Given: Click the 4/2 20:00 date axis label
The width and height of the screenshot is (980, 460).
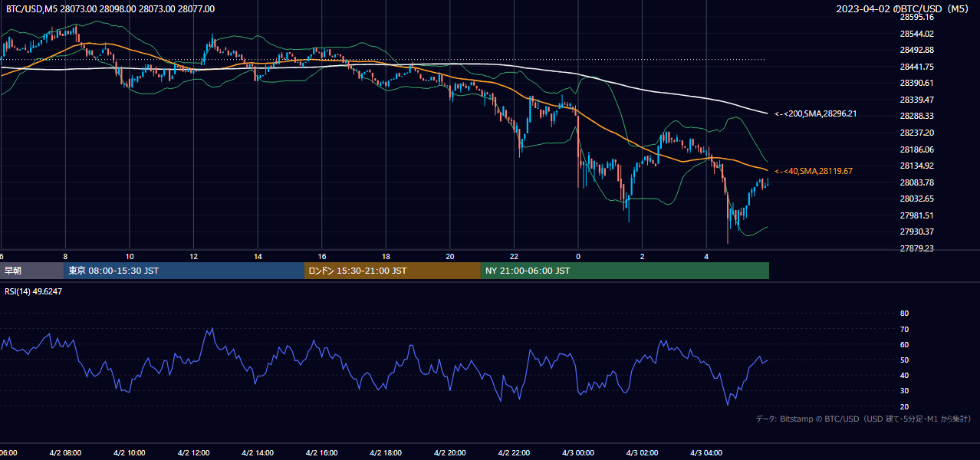Looking at the screenshot, I should 450,453.
